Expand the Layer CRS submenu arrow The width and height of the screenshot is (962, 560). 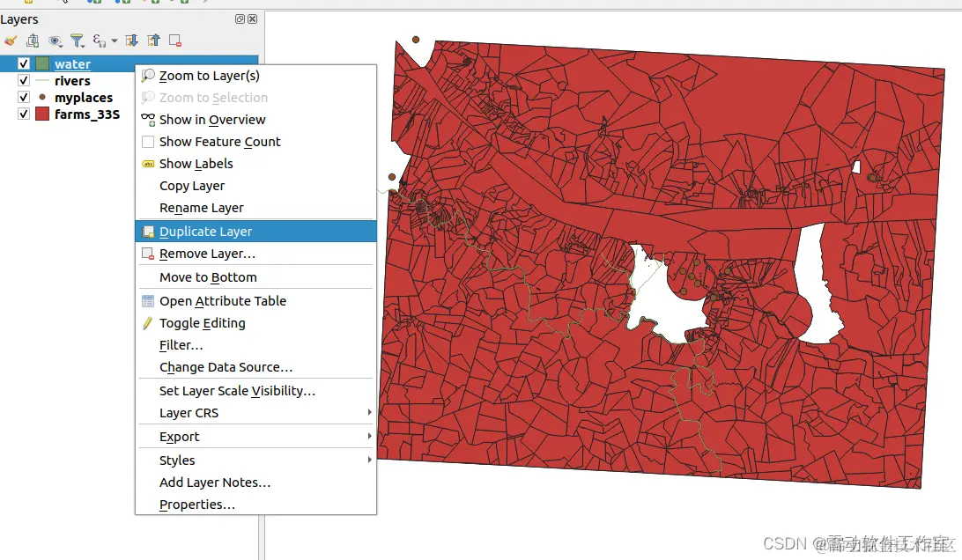click(x=369, y=412)
